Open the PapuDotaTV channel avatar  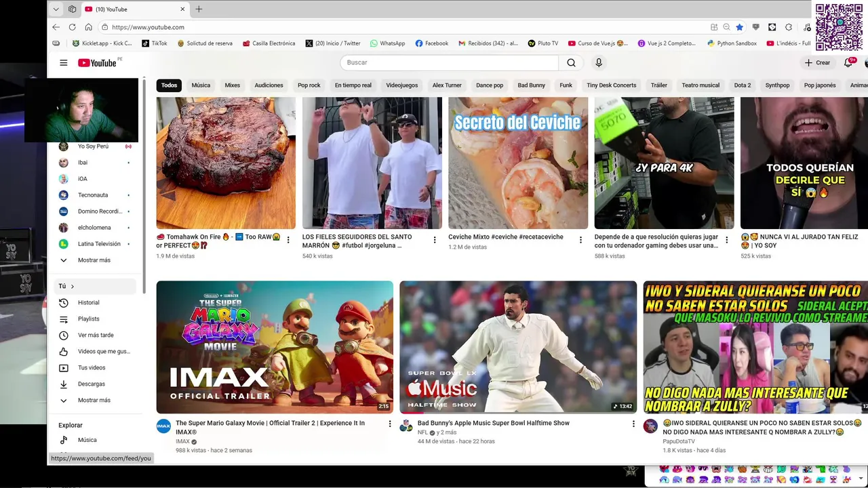point(650,426)
